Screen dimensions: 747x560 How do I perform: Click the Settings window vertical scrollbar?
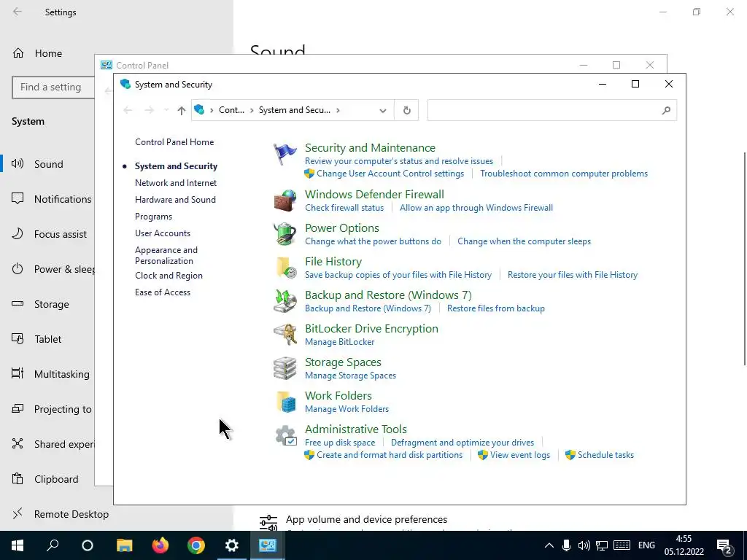pos(744,259)
